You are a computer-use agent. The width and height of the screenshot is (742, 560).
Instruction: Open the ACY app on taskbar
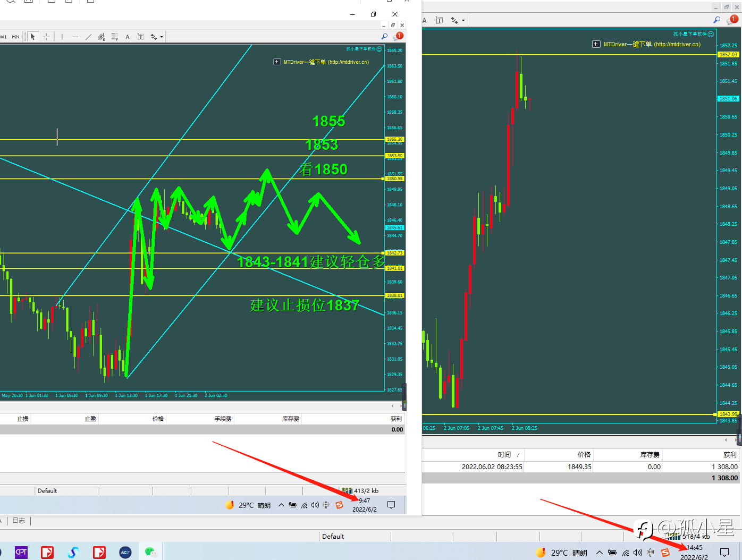pyautogui.click(x=125, y=552)
